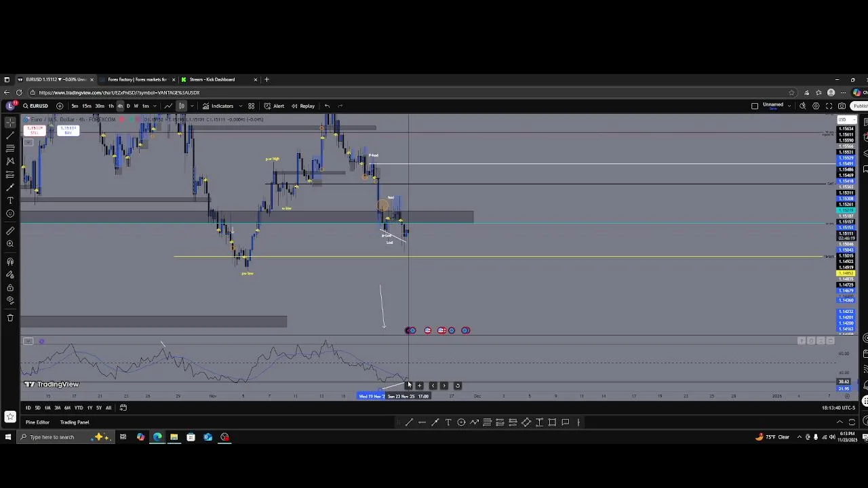The height and width of the screenshot is (488, 868).
Task: Open indicator templates grid icon
Action: point(251,106)
